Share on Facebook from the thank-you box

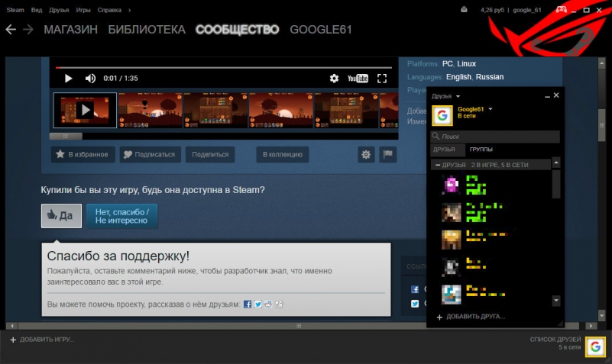coord(248,304)
